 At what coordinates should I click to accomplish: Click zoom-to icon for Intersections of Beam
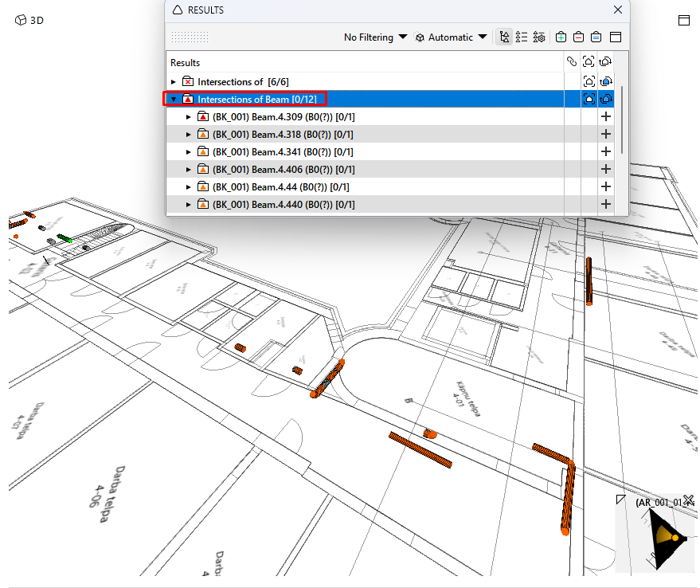click(x=589, y=99)
